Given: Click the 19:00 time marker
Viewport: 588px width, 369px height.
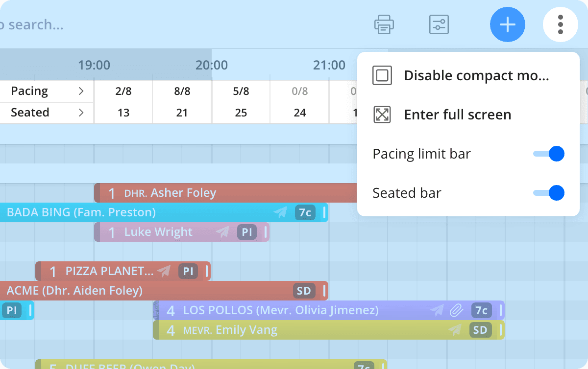Looking at the screenshot, I should point(94,65).
